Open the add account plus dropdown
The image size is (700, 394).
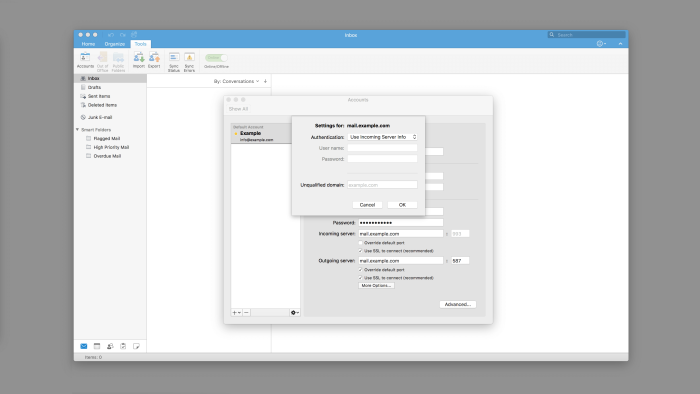(x=236, y=313)
